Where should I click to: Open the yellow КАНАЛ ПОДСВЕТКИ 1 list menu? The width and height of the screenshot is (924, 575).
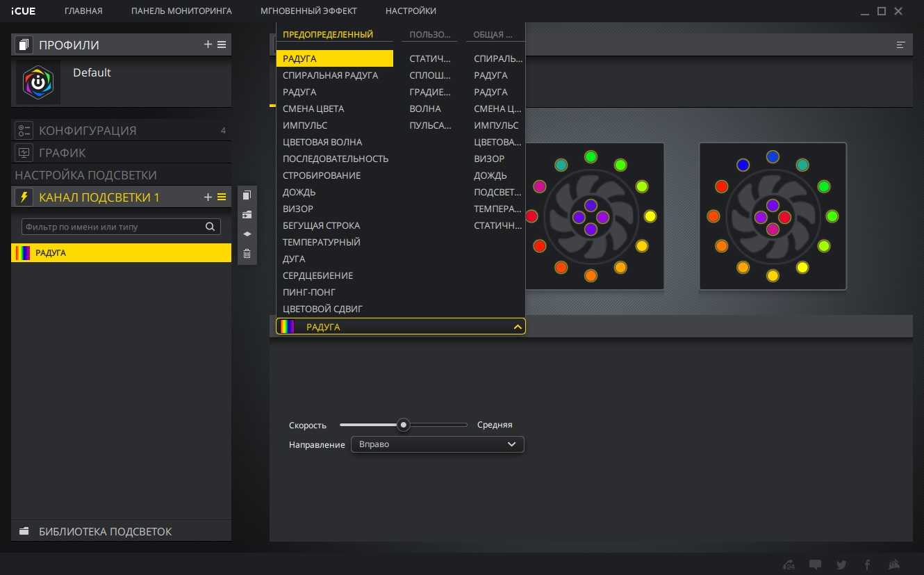222,197
